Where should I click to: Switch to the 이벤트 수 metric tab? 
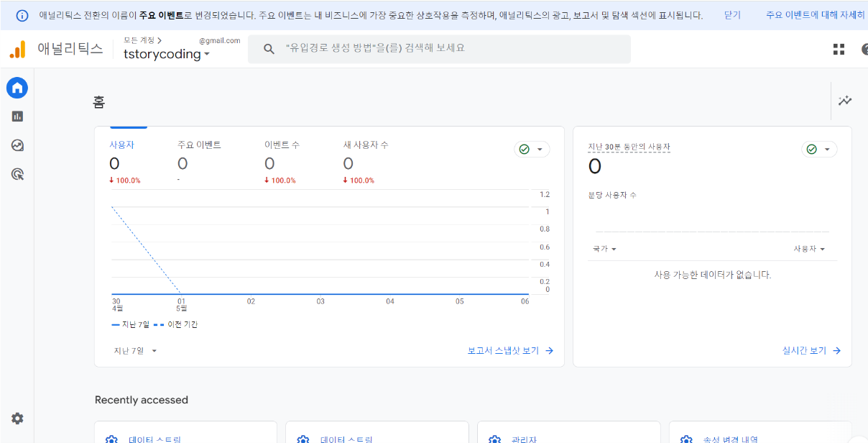[x=280, y=145]
